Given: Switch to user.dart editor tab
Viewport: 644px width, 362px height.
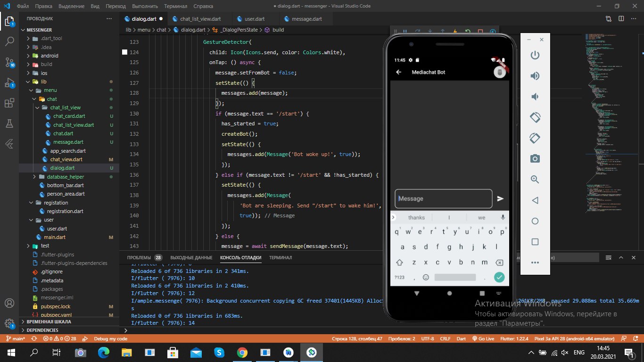Looking at the screenshot, I should (255, 19).
